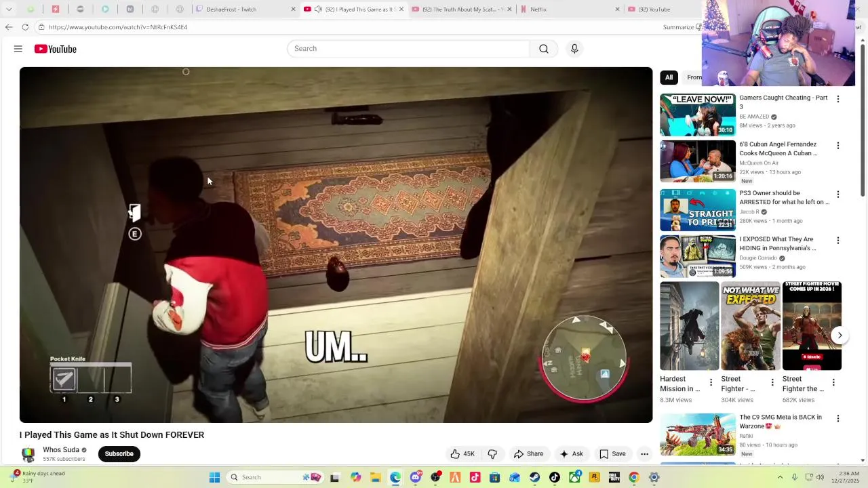Reload the current page

[x=25, y=27]
